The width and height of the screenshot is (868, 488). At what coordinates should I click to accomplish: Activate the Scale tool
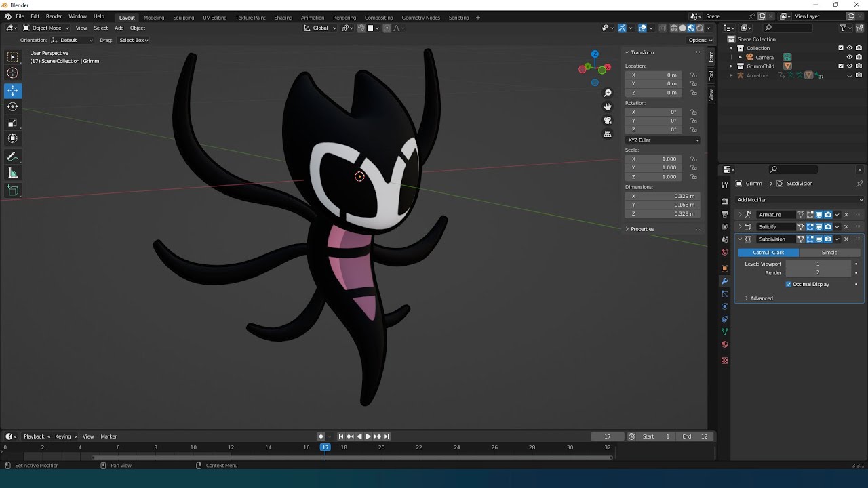[x=13, y=123]
